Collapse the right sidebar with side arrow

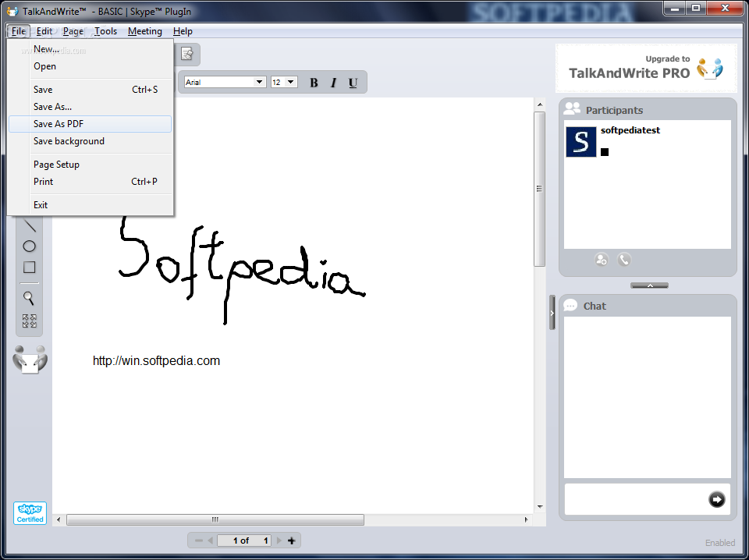tap(552, 313)
